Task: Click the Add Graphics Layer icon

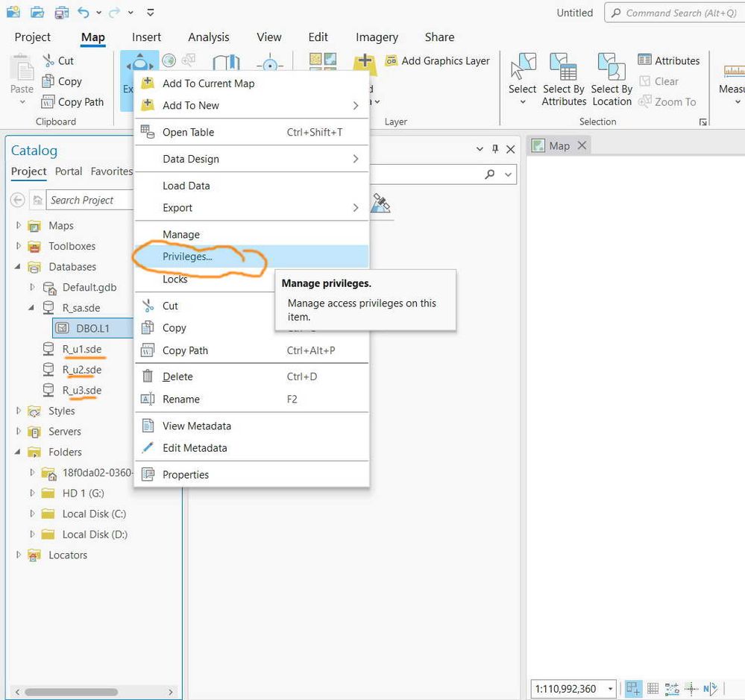Action: click(391, 61)
